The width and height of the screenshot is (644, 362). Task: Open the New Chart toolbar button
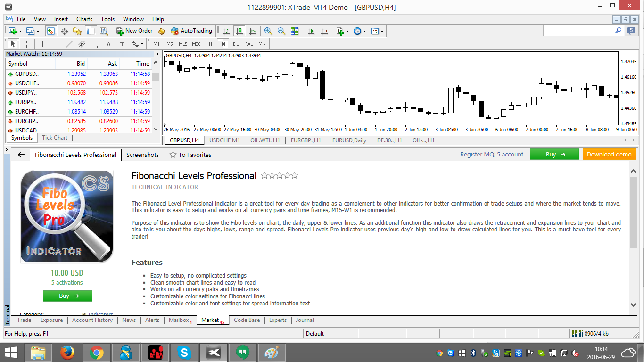pos(12,31)
